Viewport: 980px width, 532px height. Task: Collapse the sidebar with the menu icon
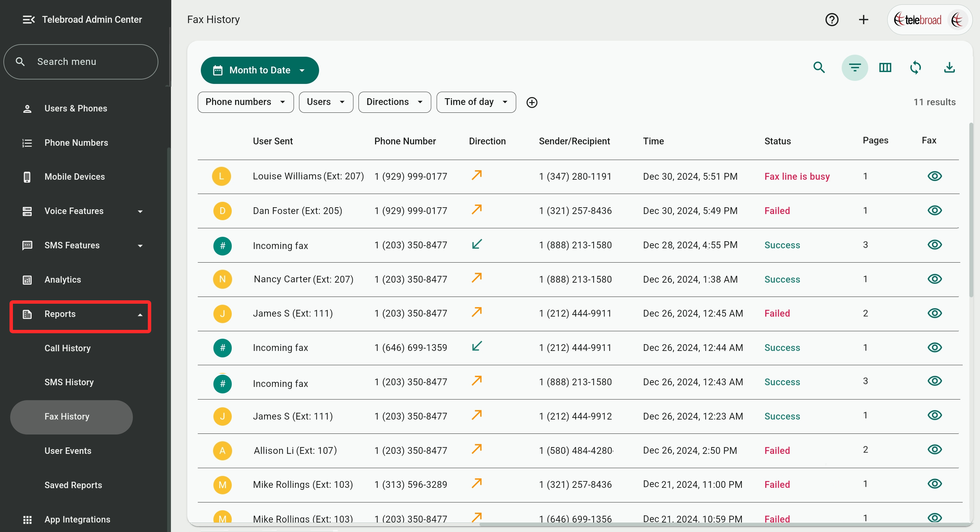pos(29,19)
